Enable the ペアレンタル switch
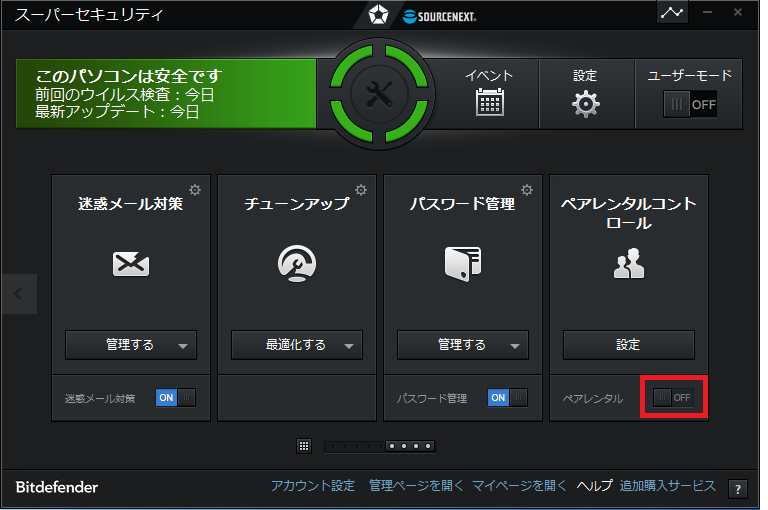The height and width of the screenshot is (510, 768). 673,397
